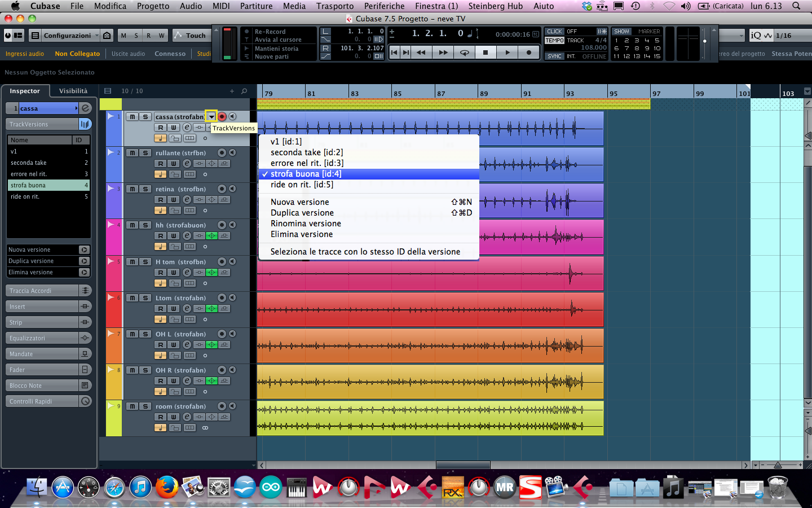Mute the rullante (strfbn) track

tap(132, 153)
